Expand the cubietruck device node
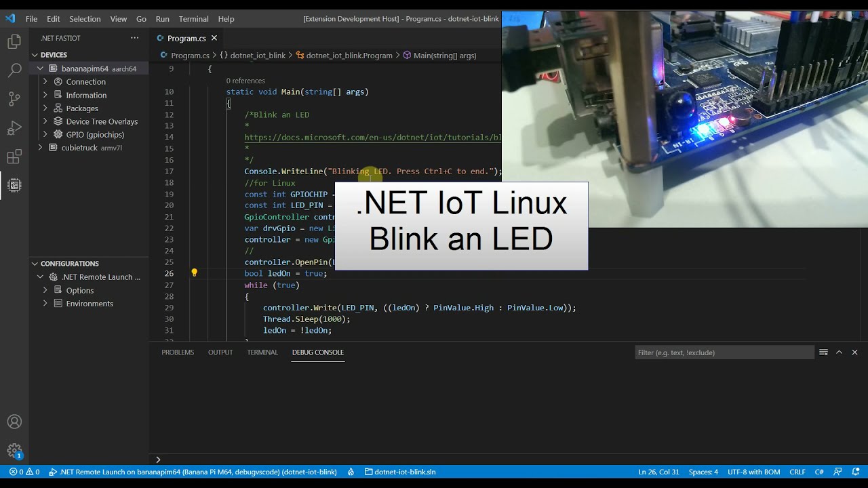Viewport: 868px width, 488px height. point(40,148)
